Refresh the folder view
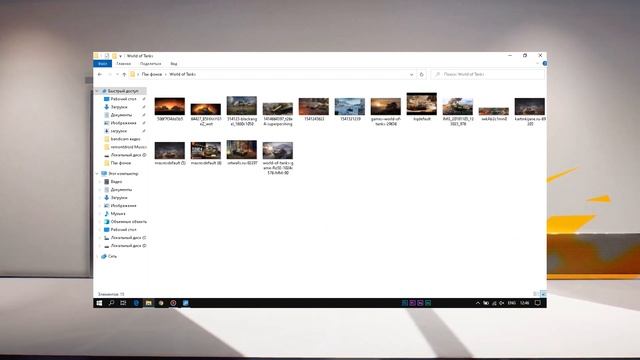Screen dimensions: 640x360 (x=422, y=74)
